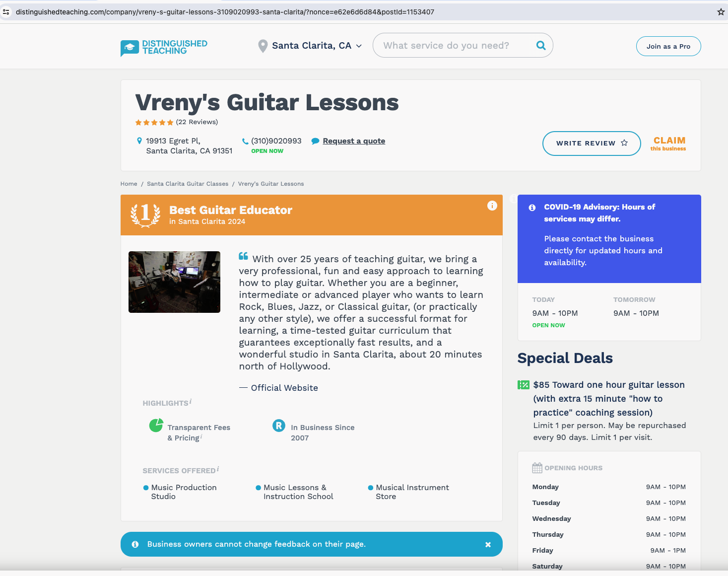Click the Write Review button
728x576 pixels.
(591, 144)
